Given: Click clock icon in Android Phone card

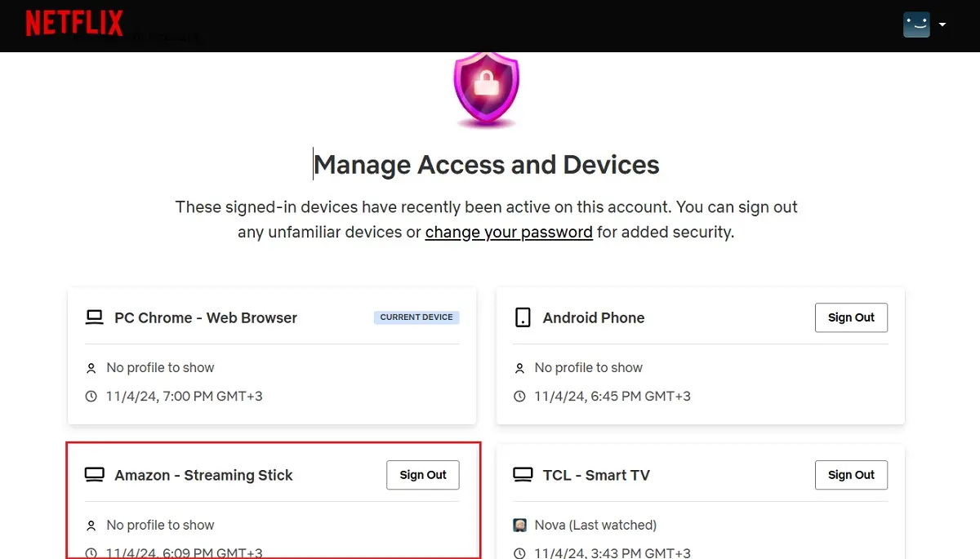Looking at the screenshot, I should pyautogui.click(x=519, y=397).
